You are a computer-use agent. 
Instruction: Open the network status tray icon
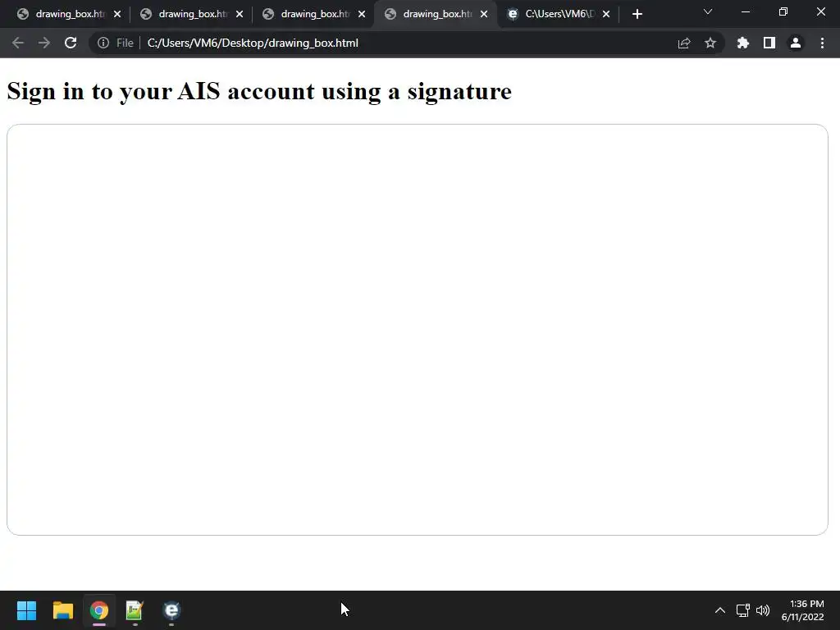point(742,610)
